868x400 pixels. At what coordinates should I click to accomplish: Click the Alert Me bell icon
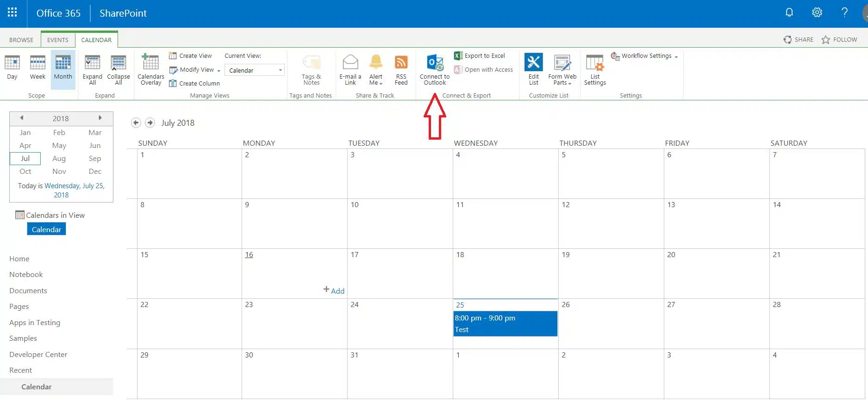pyautogui.click(x=375, y=62)
